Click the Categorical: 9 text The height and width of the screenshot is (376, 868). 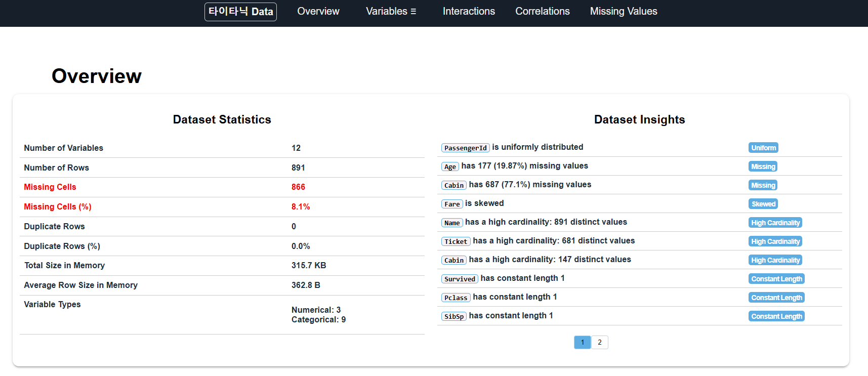(318, 320)
